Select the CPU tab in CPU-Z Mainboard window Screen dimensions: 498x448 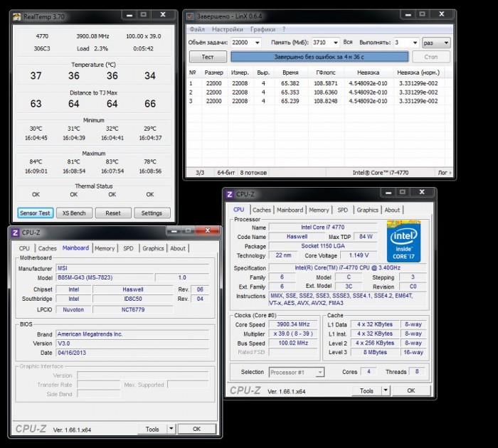24,248
